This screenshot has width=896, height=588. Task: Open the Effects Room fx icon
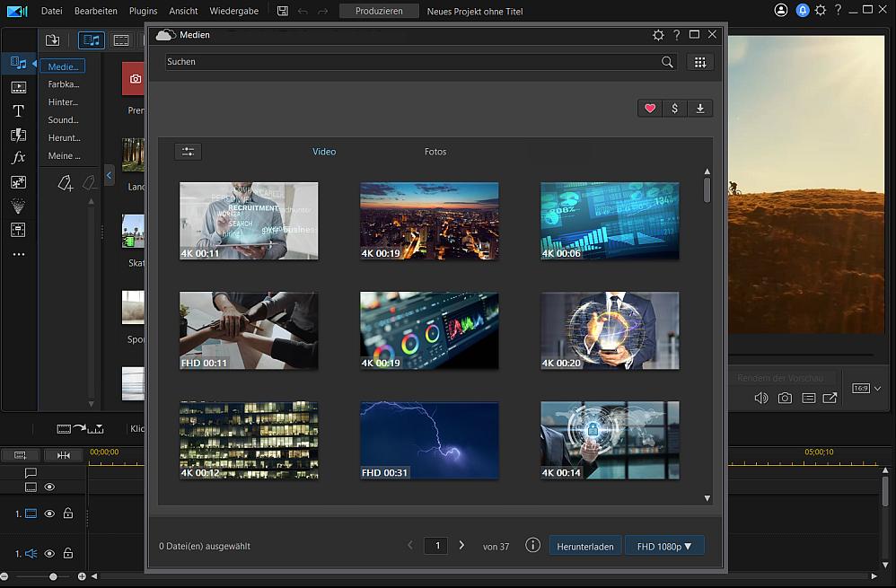point(18,157)
